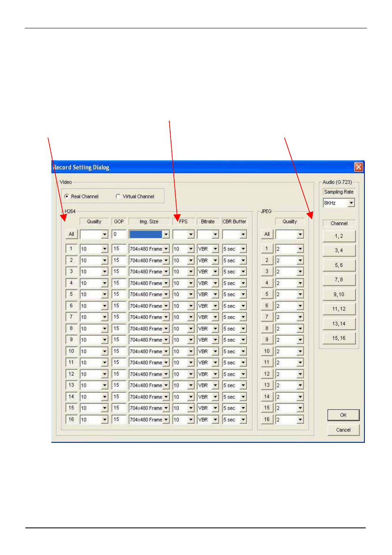The height and width of the screenshot is (555, 392).
Task: Click the JPEG Quality column header
Action: pos(290,221)
